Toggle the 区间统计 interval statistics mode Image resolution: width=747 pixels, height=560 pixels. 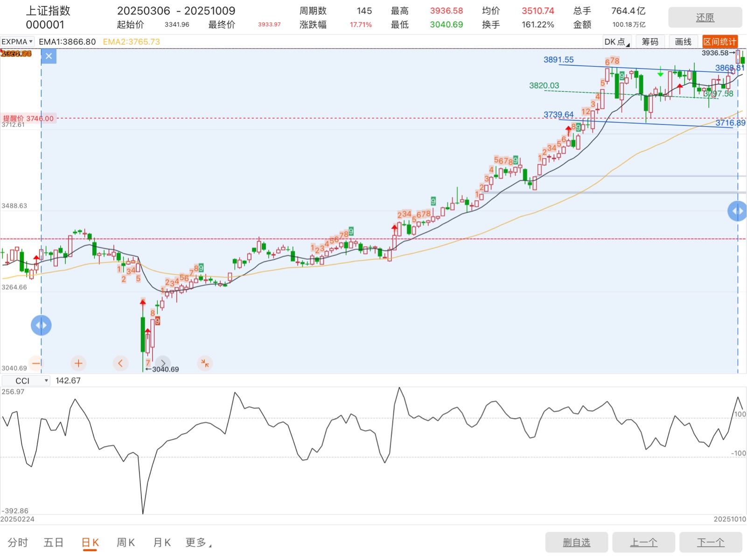coord(719,42)
